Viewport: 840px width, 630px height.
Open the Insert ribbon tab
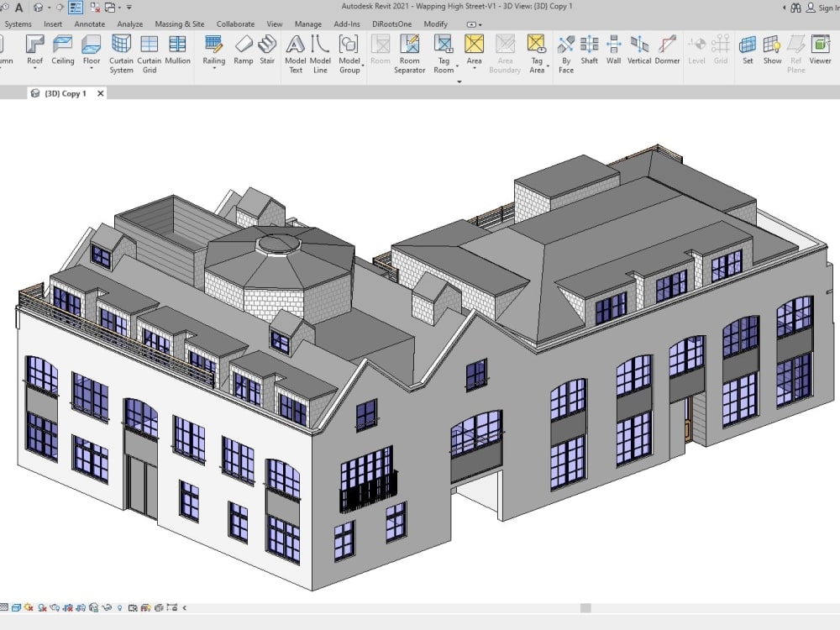click(x=53, y=24)
